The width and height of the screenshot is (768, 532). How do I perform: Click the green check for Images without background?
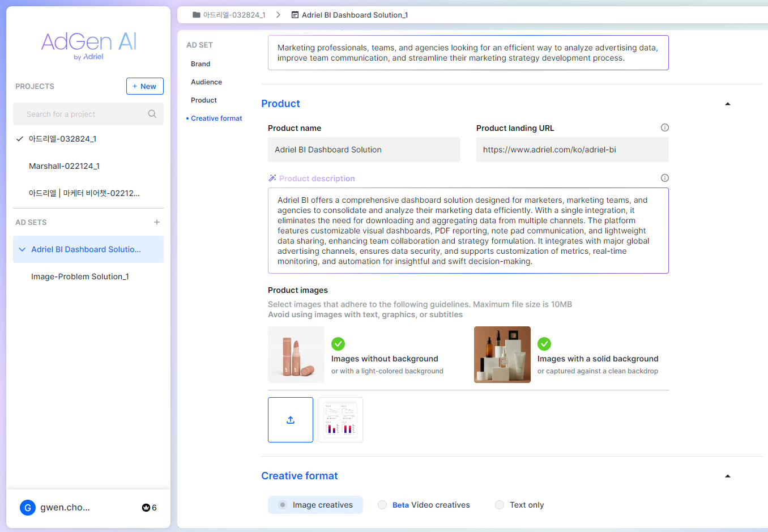coord(338,344)
